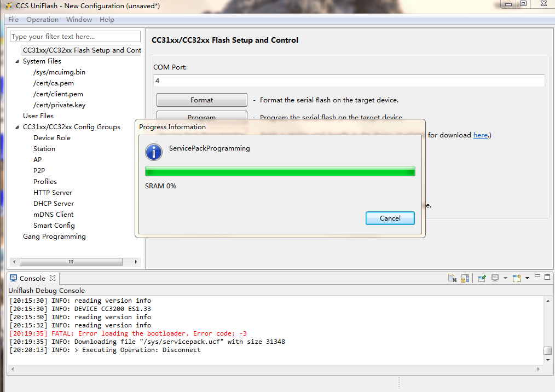The height and width of the screenshot is (392, 555).
Task: Open the Operation menu
Action: (42, 20)
